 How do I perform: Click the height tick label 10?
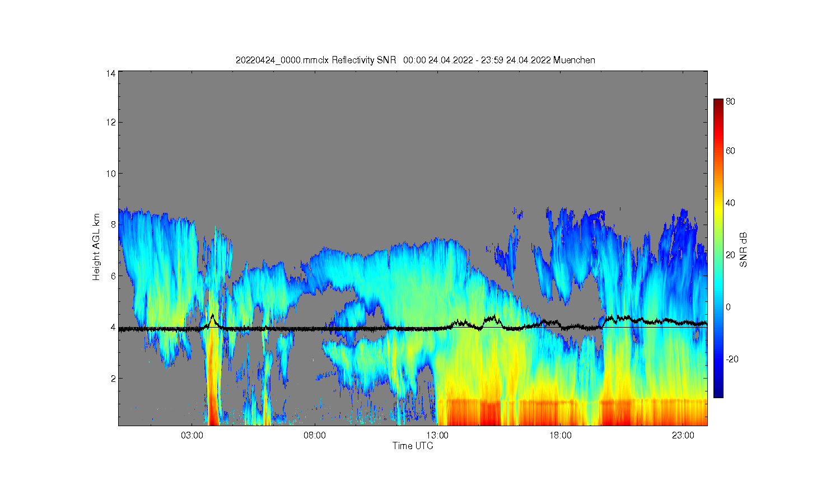tap(111, 174)
